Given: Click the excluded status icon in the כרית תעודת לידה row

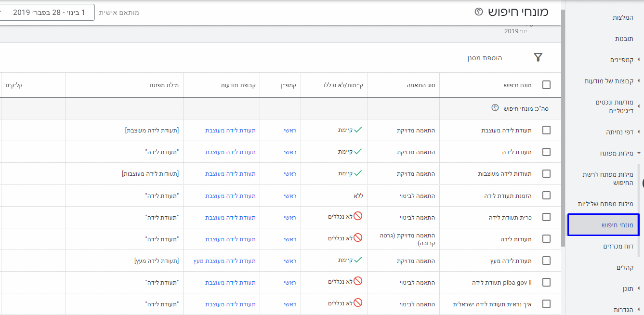Looking at the screenshot, I should click(x=357, y=217).
